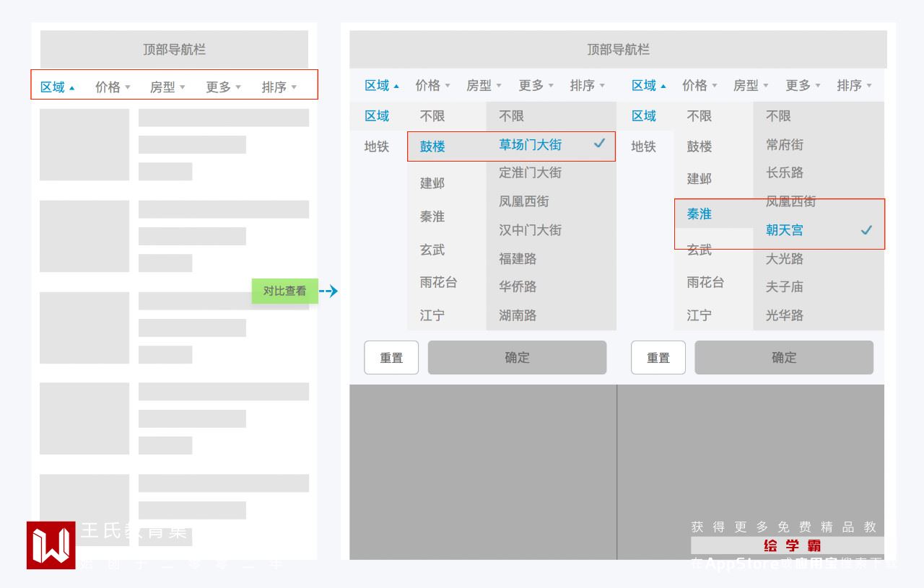Pick 凤凰西街 below 定淮门大街
This screenshot has height=588, width=924.
pyautogui.click(x=524, y=201)
